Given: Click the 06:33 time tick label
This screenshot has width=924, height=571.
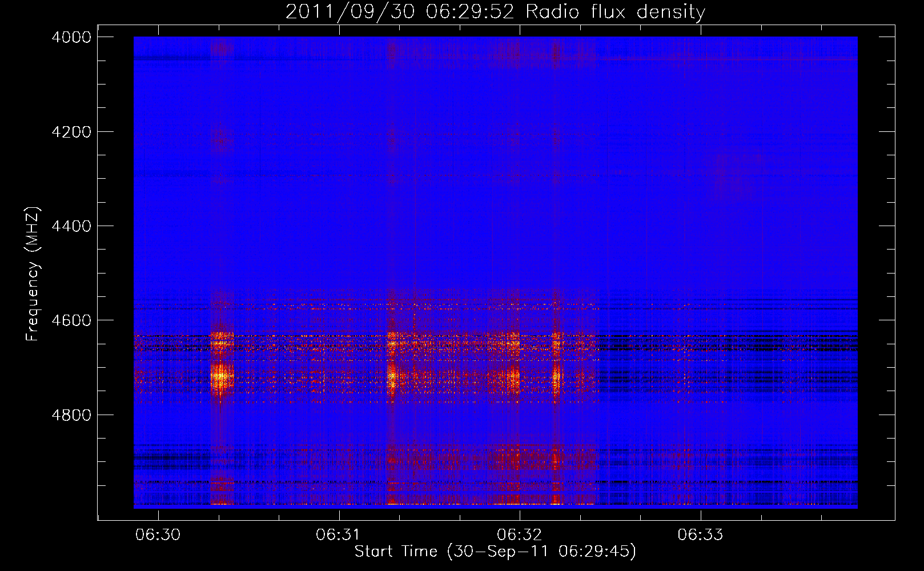Looking at the screenshot, I should pos(701,534).
